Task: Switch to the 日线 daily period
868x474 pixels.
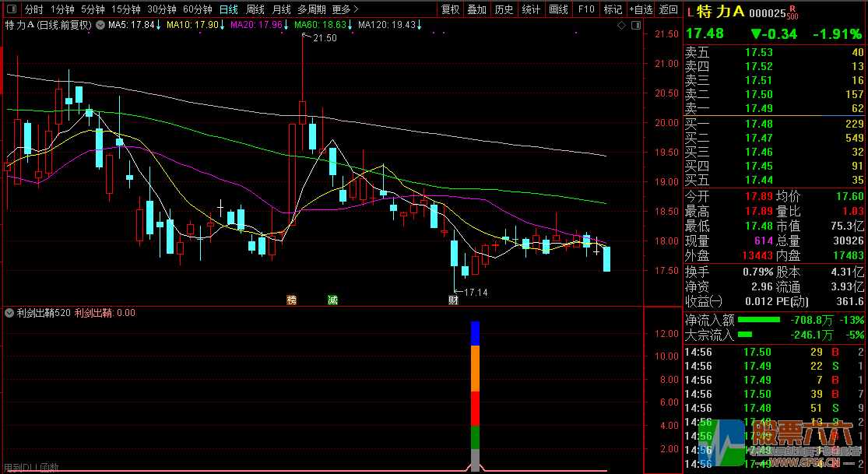Action: tap(228, 9)
